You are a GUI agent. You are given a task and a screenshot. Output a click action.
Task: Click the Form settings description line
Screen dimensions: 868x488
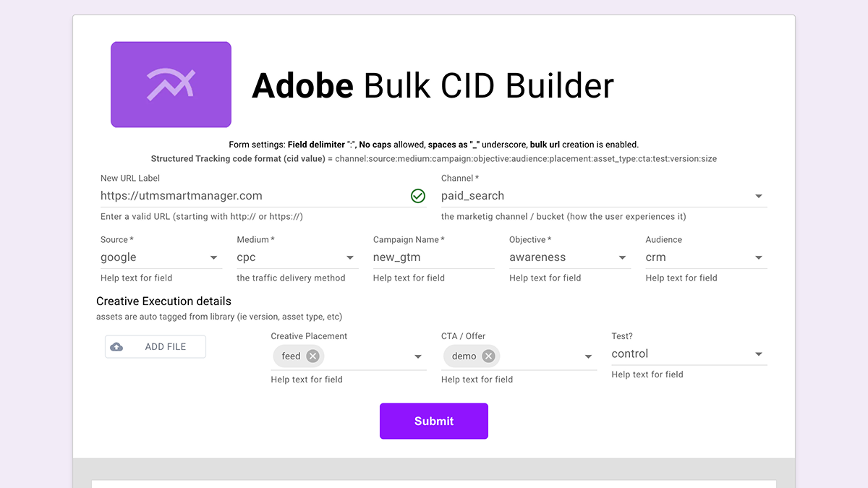tap(434, 145)
